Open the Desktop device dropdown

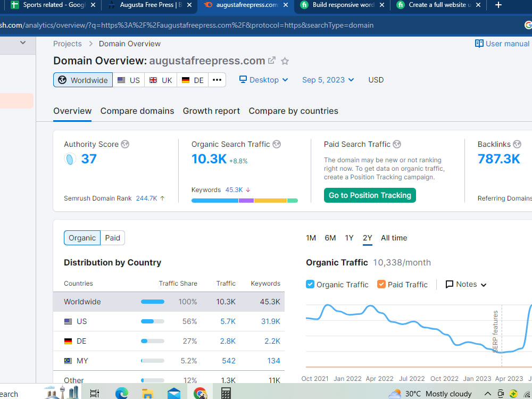[264, 80]
